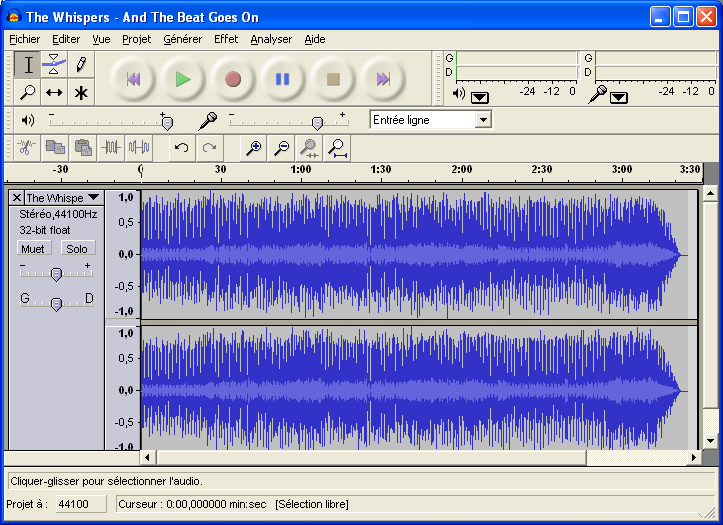Click the Fit project in window icon
The image size is (723, 525).
pyautogui.click(x=337, y=148)
